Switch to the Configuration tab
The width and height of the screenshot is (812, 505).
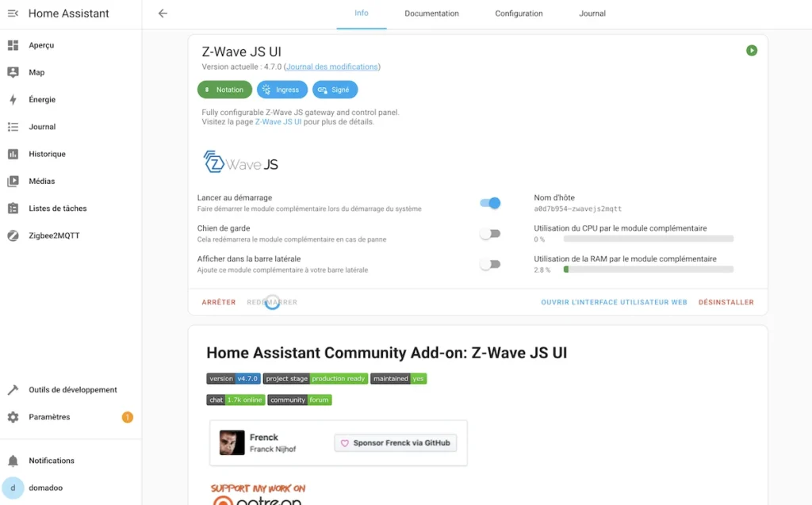(x=519, y=13)
